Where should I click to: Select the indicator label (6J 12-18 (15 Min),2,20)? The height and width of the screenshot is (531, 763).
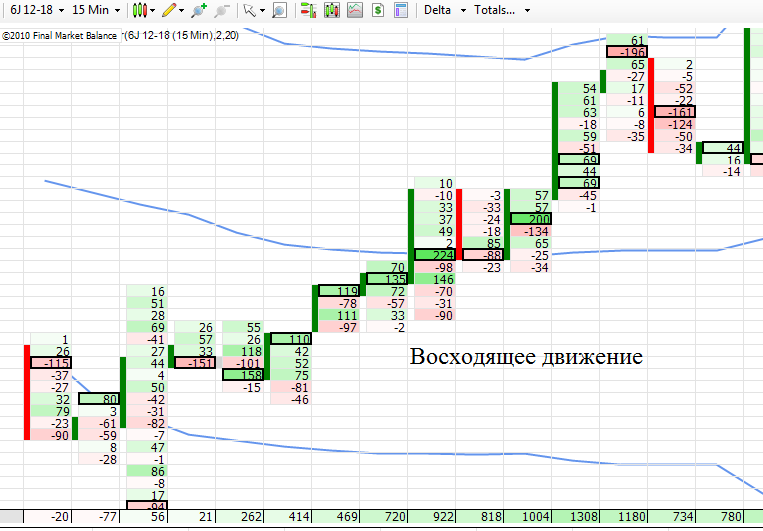[x=182, y=36]
